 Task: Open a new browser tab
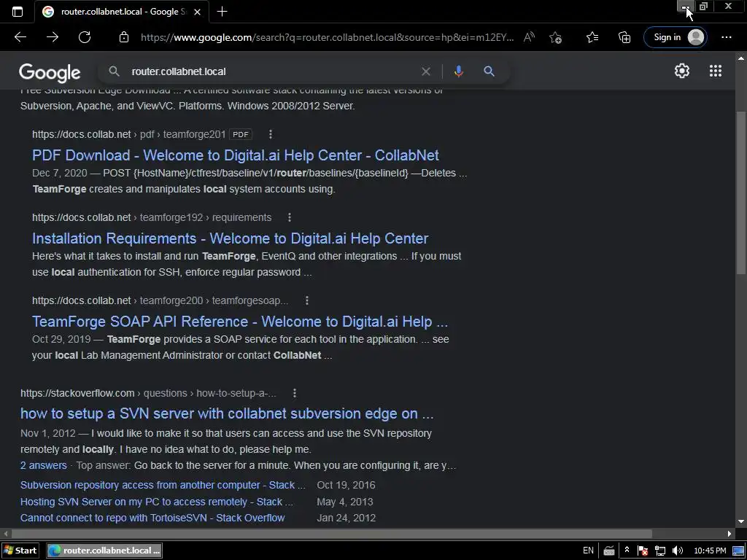click(x=222, y=12)
